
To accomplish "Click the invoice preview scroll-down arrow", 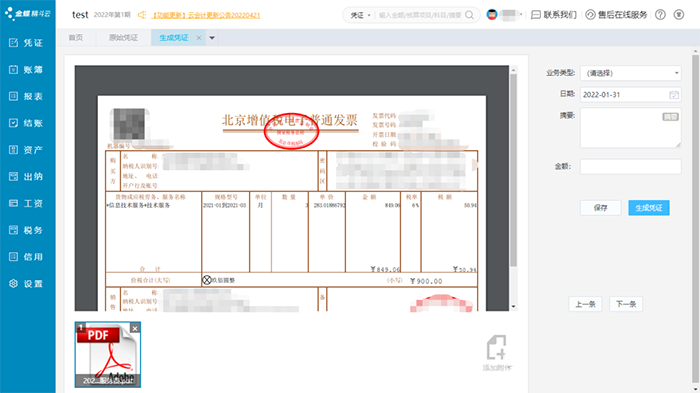I will tap(513, 306).
